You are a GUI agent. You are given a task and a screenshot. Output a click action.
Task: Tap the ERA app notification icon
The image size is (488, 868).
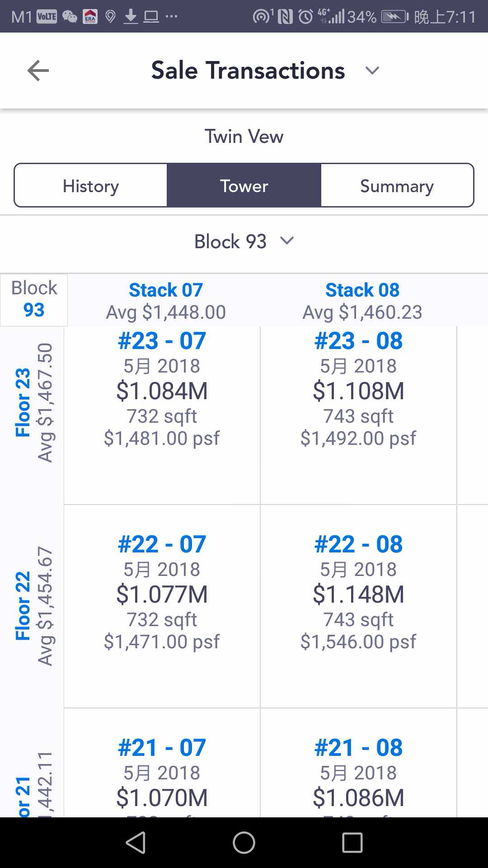coord(90,17)
